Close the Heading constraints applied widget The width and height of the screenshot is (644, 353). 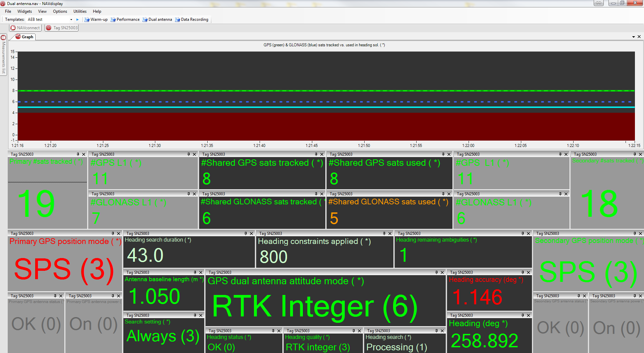point(390,234)
